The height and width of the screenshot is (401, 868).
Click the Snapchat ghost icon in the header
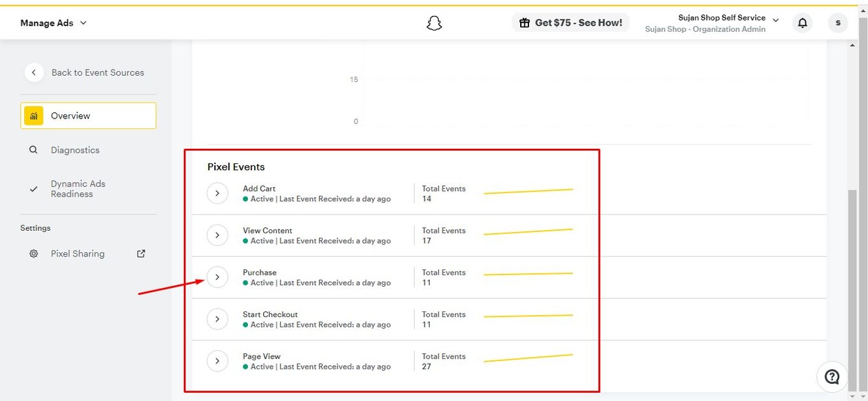click(x=434, y=22)
